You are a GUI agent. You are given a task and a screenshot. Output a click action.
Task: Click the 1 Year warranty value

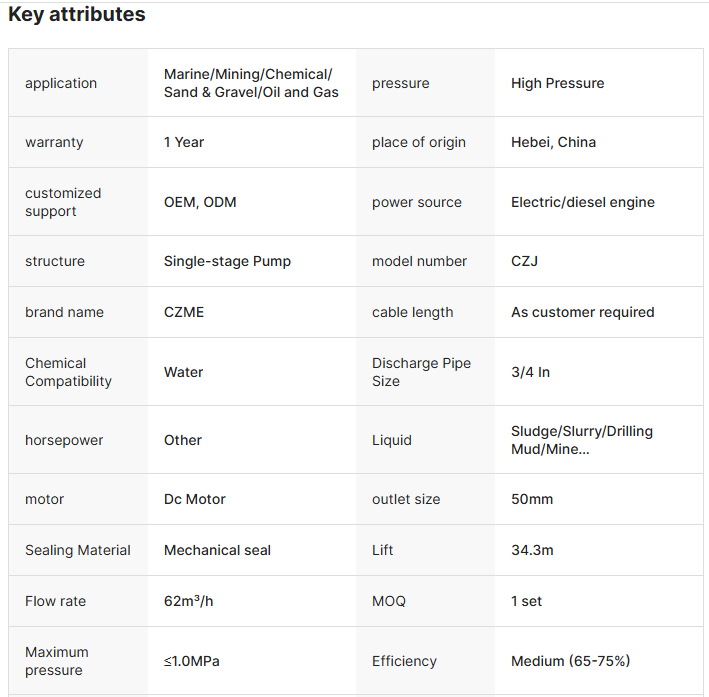coord(184,142)
